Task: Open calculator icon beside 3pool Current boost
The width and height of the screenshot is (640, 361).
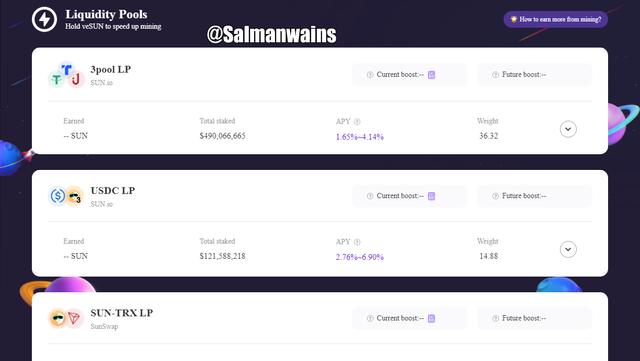Action: click(431, 75)
